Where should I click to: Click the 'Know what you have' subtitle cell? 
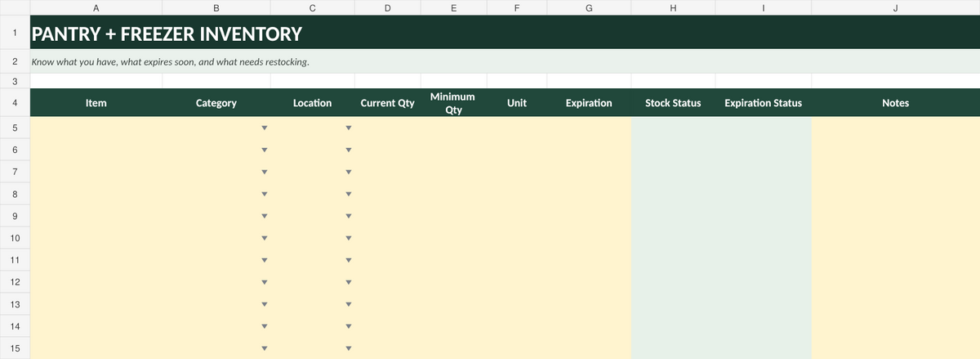point(506,62)
